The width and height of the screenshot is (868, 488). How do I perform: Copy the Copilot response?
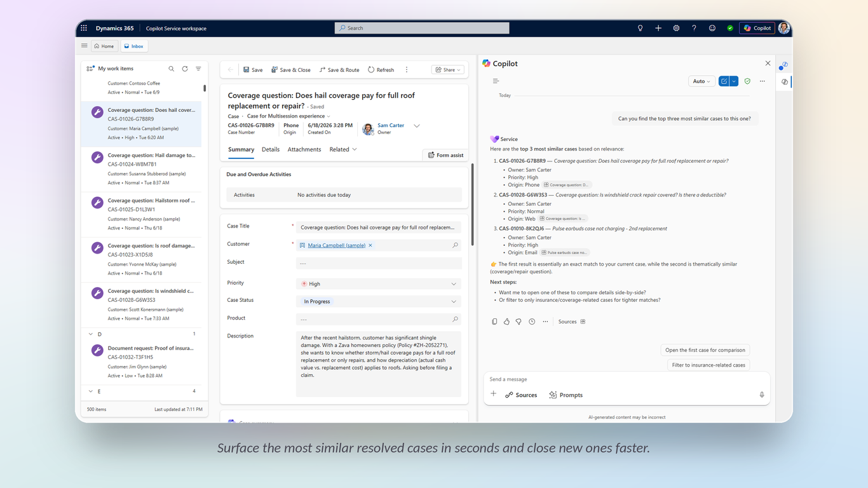(494, 322)
